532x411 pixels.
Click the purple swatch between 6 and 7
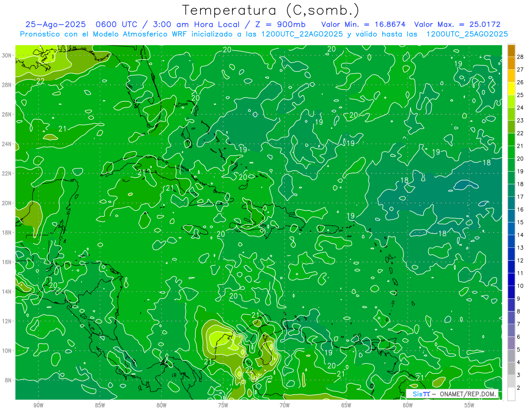[x=511, y=331]
